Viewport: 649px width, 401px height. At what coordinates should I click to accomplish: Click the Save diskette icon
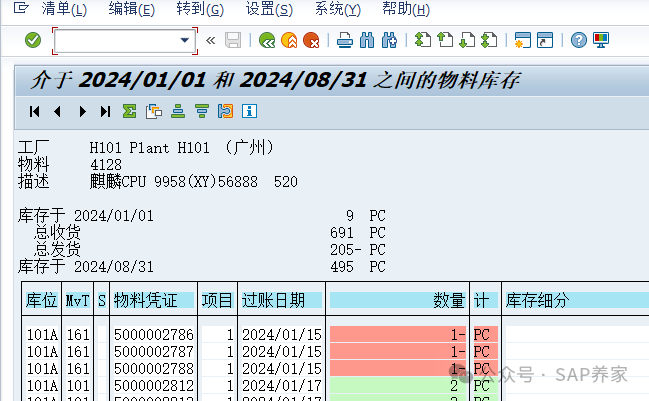click(233, 41)
